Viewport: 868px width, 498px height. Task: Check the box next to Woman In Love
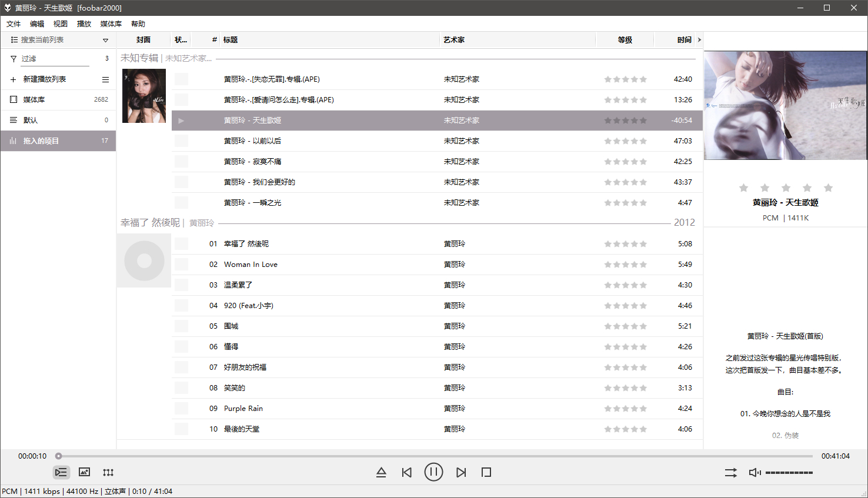181,264
